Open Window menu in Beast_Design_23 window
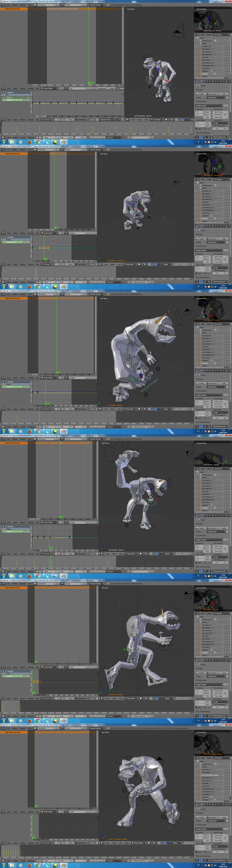 click(22, 294)
